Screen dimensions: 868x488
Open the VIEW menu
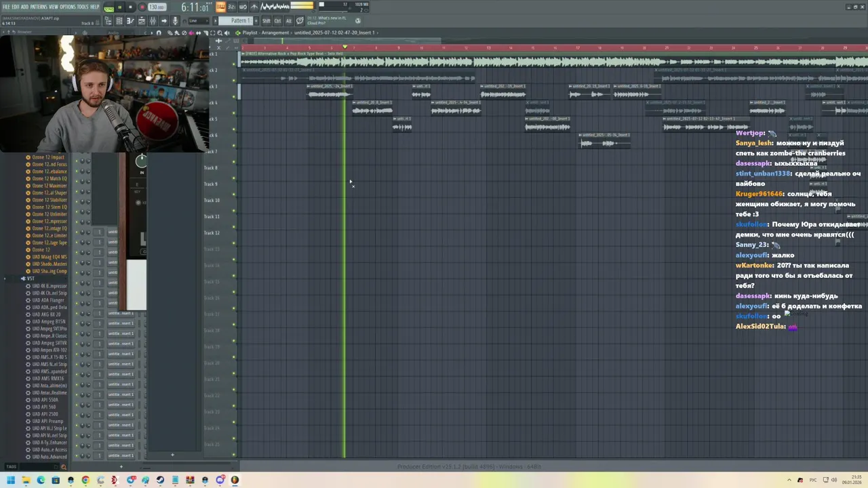[x=54, y=7]
